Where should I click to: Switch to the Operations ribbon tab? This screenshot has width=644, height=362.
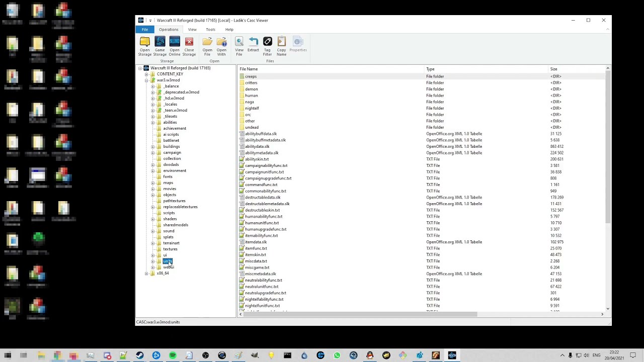click(169, 30)
